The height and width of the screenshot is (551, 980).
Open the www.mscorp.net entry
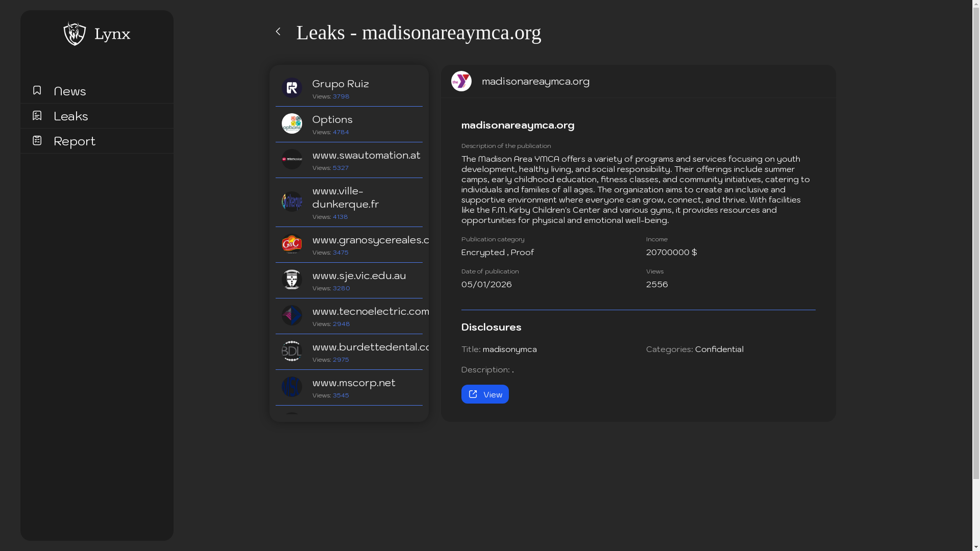pyautogui.click(x=354, y=383)
